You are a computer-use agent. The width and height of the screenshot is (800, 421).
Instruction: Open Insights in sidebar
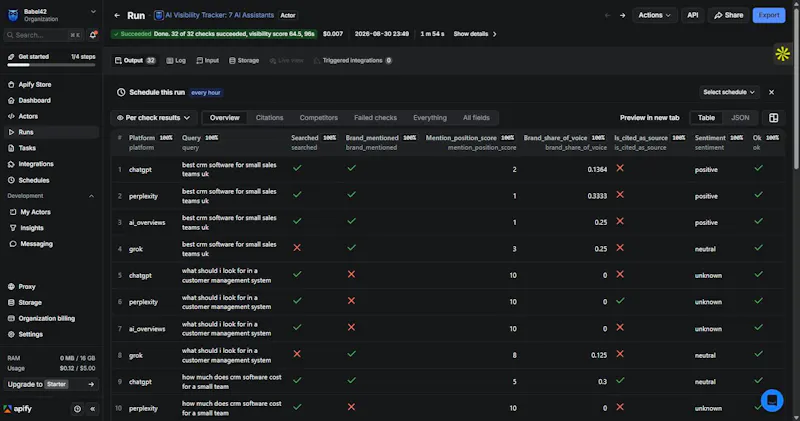tap(50, 228)
